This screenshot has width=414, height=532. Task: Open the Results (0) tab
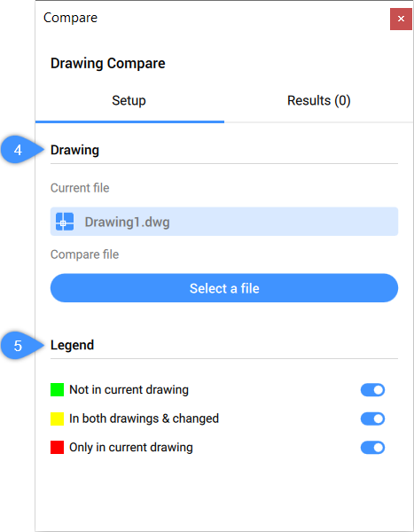point(318,101)
